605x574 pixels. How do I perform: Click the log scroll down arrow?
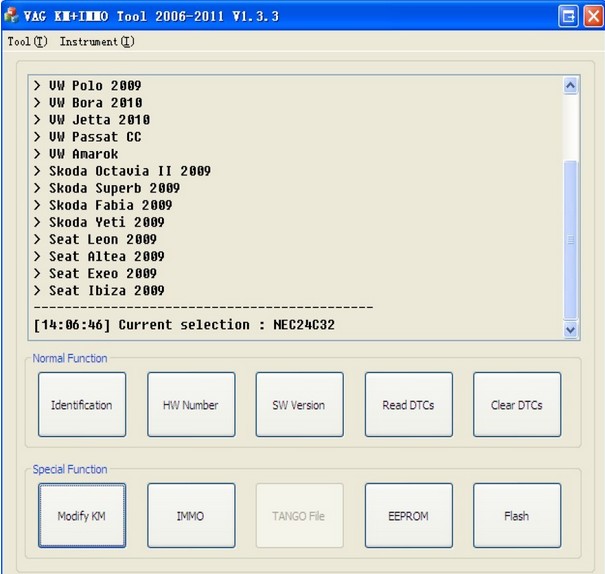pos(571,330)
